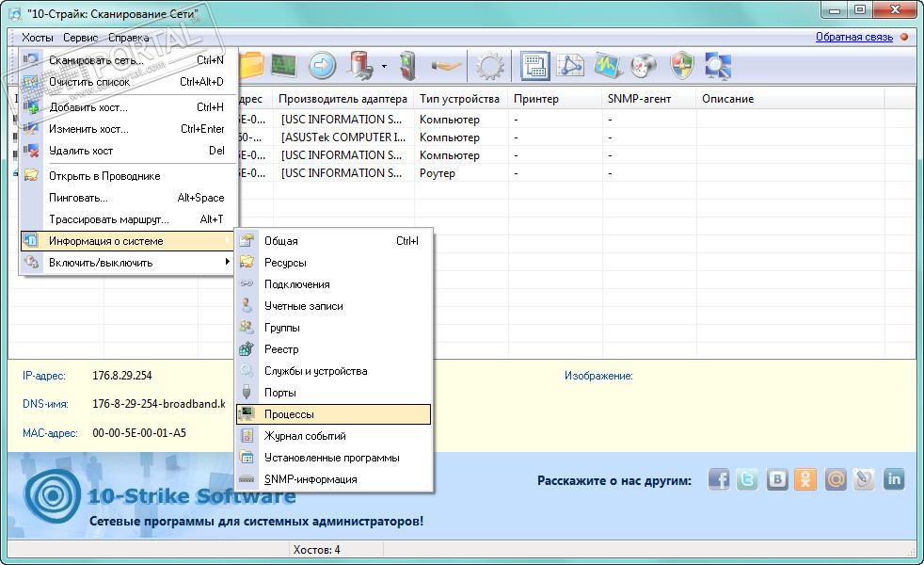The image size is (924, 565).
Task: Select Группы submenu item
Action: pyautogui.click(x=333, y=328)
